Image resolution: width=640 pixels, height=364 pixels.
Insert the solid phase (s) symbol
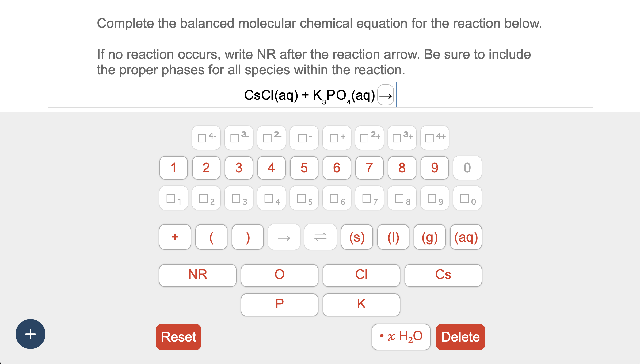(x=357, y=237)
